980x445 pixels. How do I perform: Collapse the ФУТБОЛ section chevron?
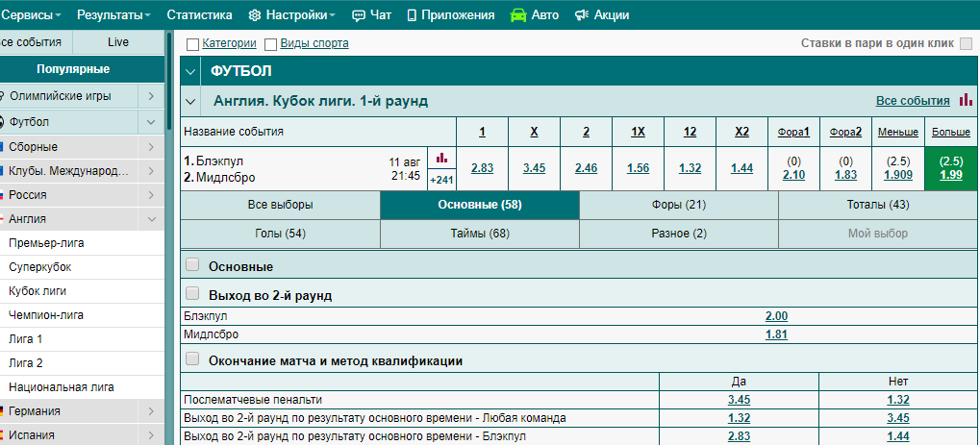190,71
